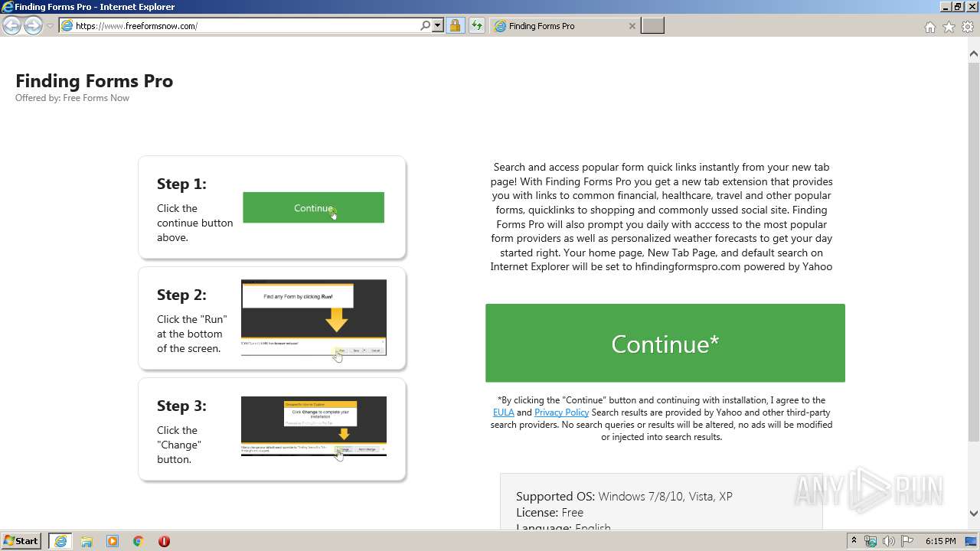Click the Action Center flag icon
980x551 pixels.
coord(906,541)
